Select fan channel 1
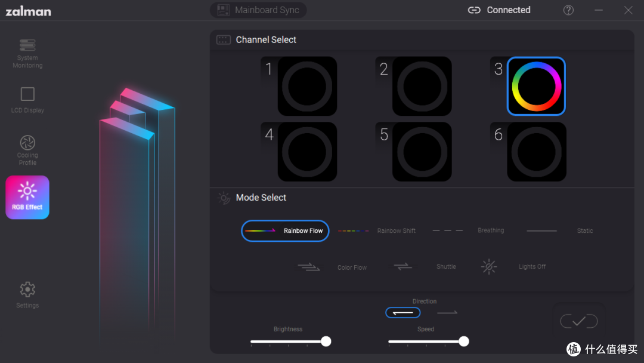 coord(307,87)
